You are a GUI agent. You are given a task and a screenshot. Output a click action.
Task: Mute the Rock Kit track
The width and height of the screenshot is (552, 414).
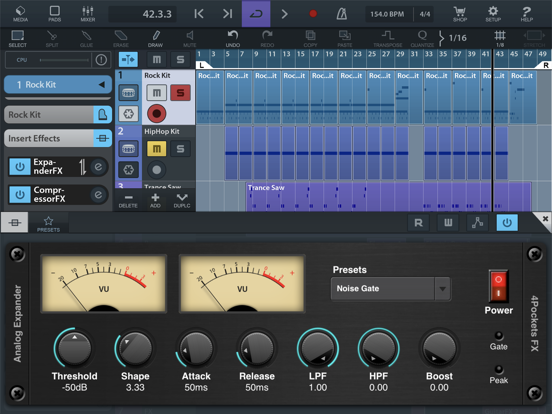(x=157, y=93)
